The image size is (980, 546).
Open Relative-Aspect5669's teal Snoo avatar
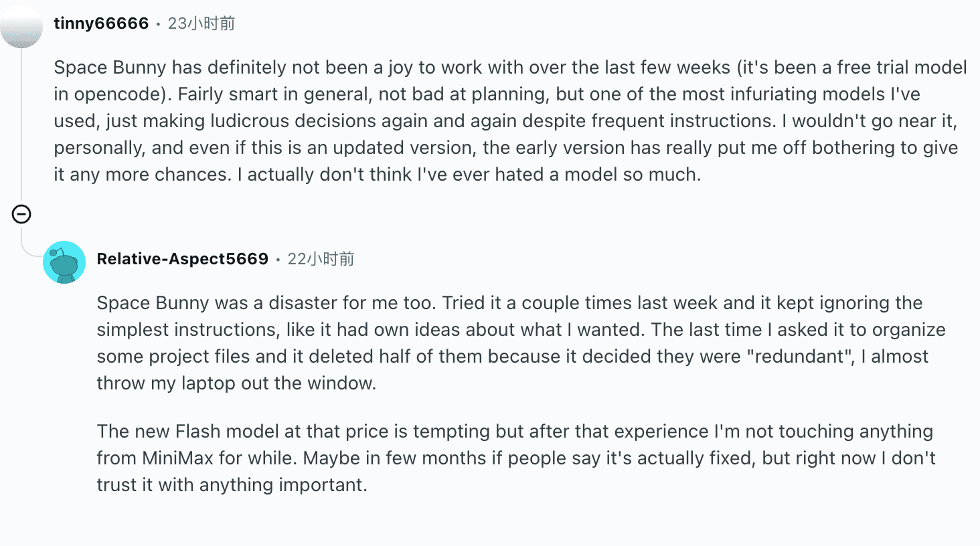pos(64,262)
